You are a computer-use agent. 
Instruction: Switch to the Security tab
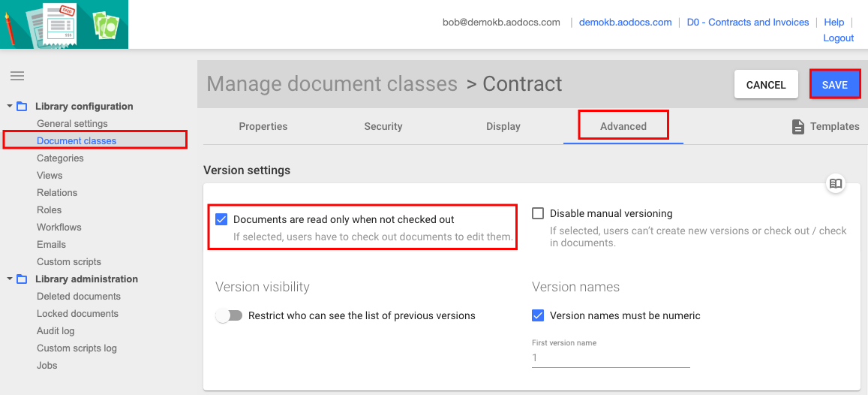[x=383, y=126]
